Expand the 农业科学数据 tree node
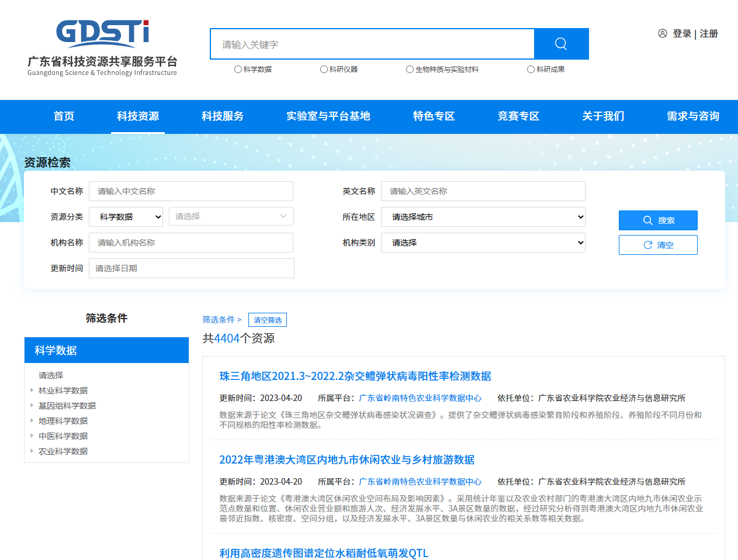Viewport: 738px width, 560px height. 32,451
